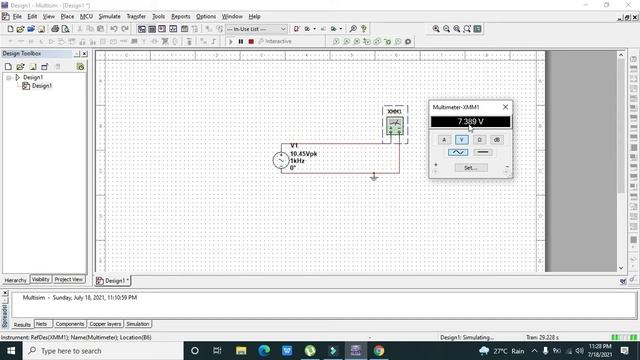The height and width of the screenshot is (360, 640).
Task: Click the Zoom area icon
Action: point(457,29)
